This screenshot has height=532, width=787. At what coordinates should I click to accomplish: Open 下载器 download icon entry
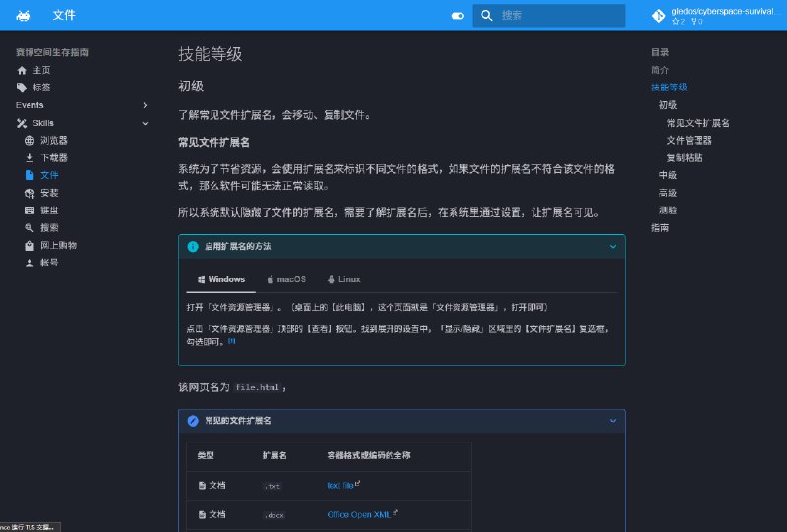point(30,158)
